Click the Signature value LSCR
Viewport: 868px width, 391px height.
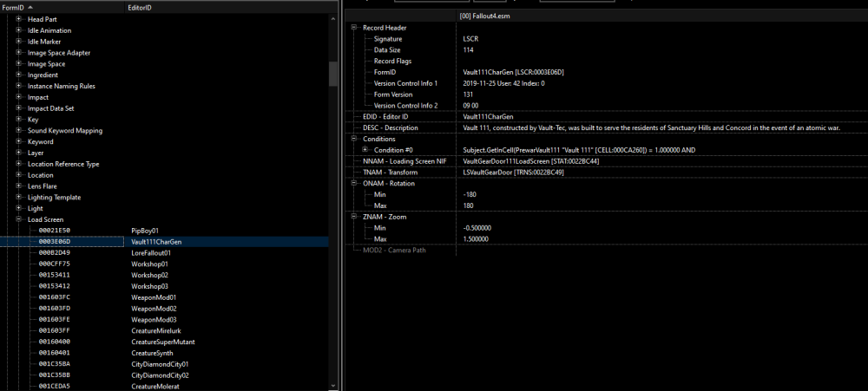pos(470,39)
